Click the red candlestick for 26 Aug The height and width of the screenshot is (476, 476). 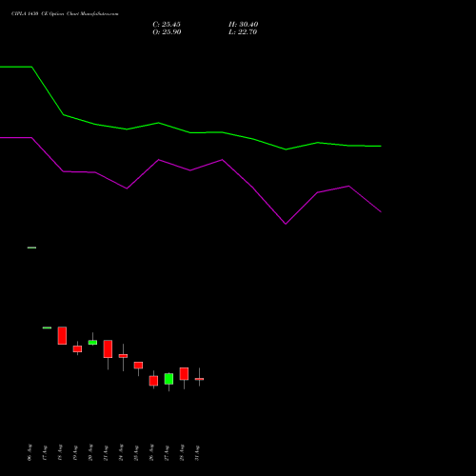153,381
